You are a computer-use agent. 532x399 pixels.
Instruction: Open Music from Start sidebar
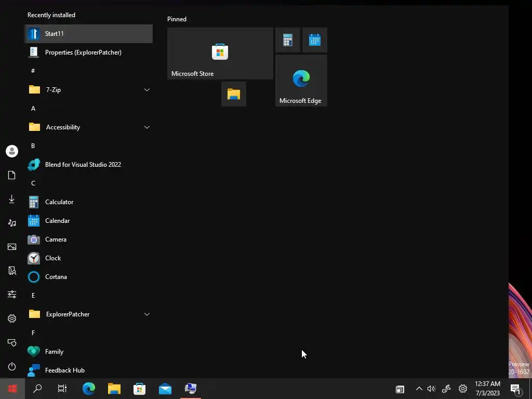[12, 223]
